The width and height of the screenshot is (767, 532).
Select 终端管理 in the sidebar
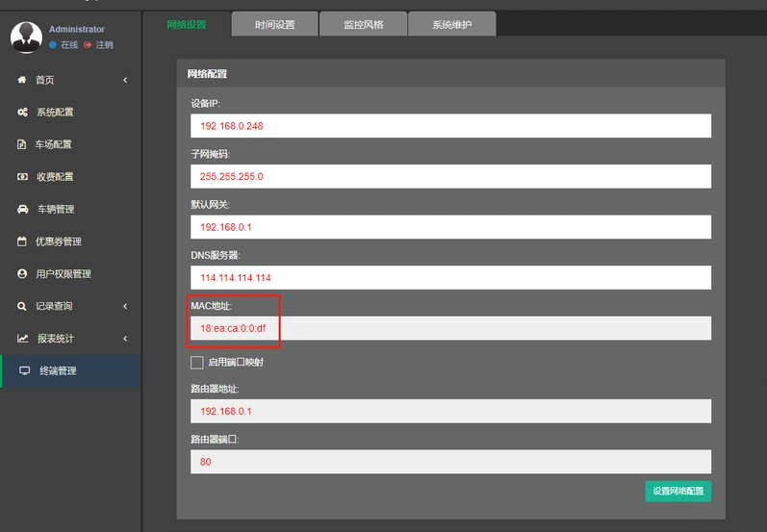(x=71, y=370)
